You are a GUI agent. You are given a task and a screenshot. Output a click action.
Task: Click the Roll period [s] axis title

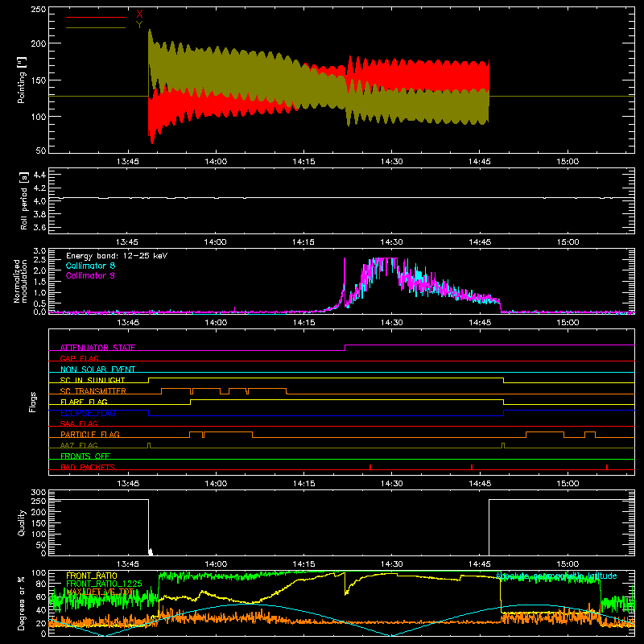pyautogui.click(x=24, y=200)
